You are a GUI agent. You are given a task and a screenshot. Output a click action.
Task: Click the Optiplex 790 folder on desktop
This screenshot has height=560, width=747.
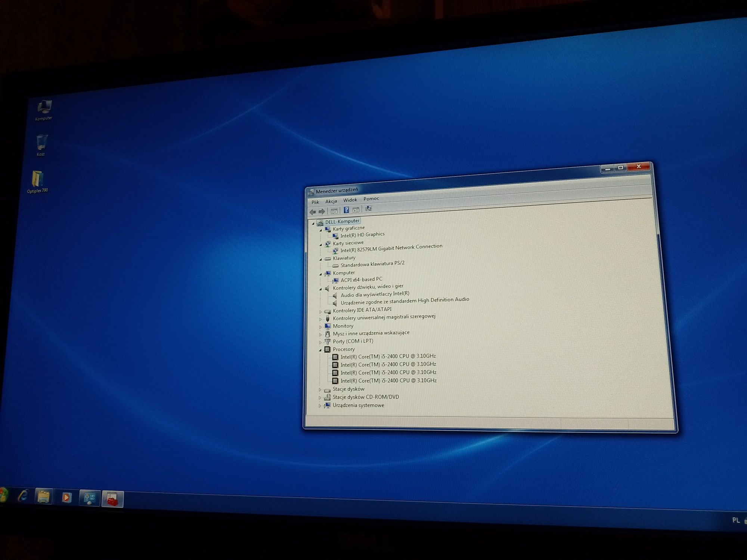tap(37, 182)
